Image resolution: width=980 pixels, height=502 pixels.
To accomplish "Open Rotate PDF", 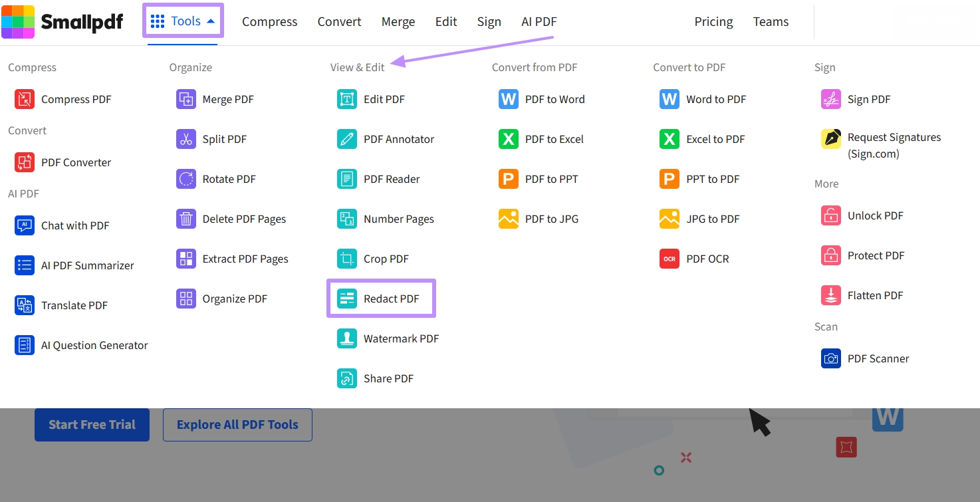I will point(185,178).
